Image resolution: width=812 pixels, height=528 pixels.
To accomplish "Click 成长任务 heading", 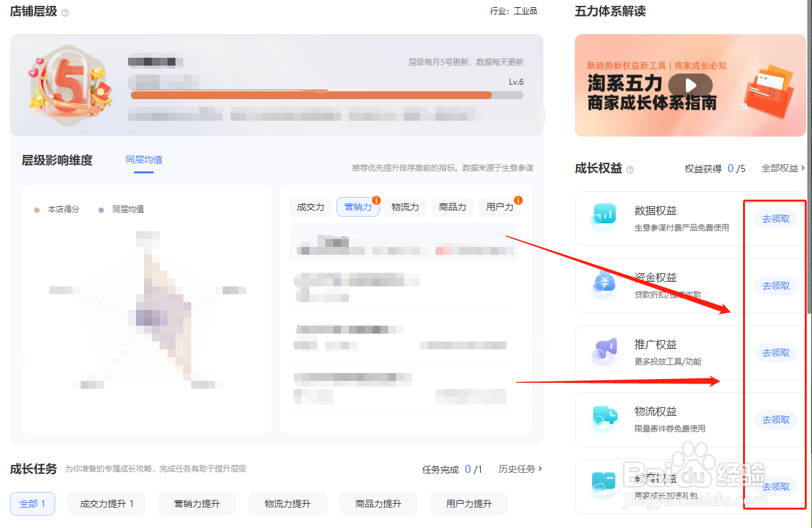I will point(34,469).
